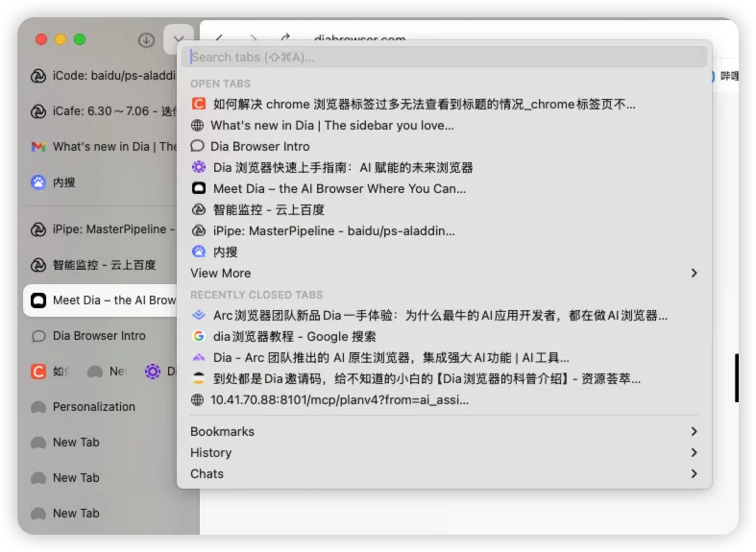Click the orange C favicon tab in sidebar
The image size is (756, 552).
[38, 372]
